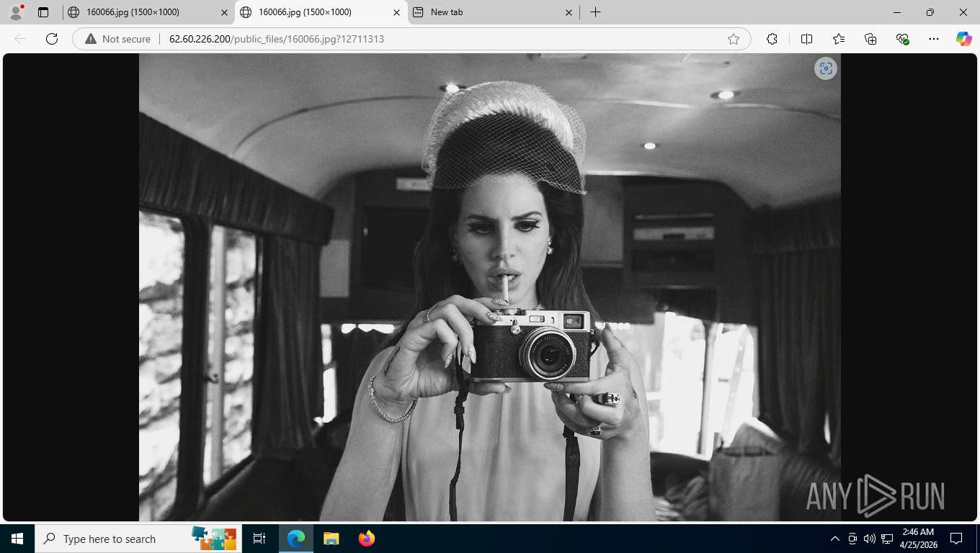Open the tab actions menu icon
This screenshot has width=980, height=553.
[x=43, y=12]
